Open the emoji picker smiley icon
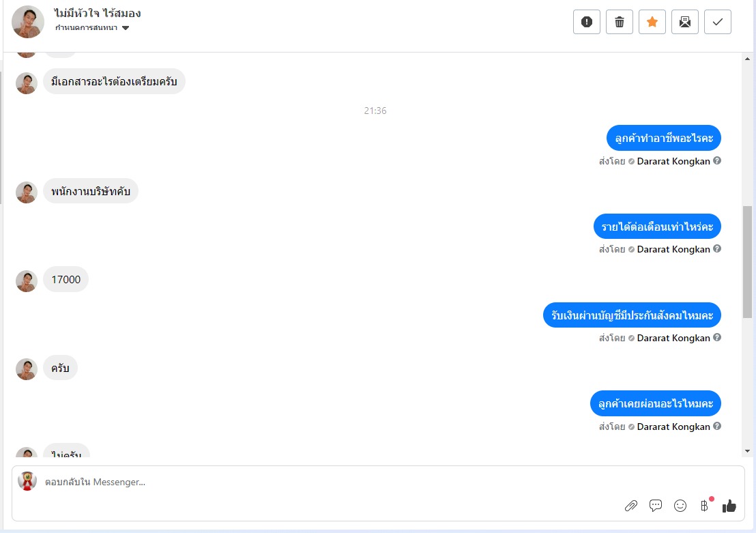The image size is (756, 533). (680, 506)
